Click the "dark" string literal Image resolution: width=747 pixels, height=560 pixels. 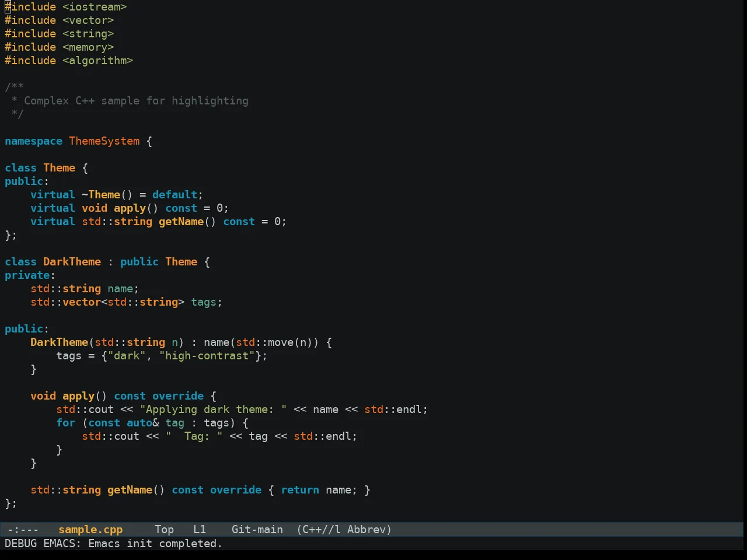[x=127, y=356]
